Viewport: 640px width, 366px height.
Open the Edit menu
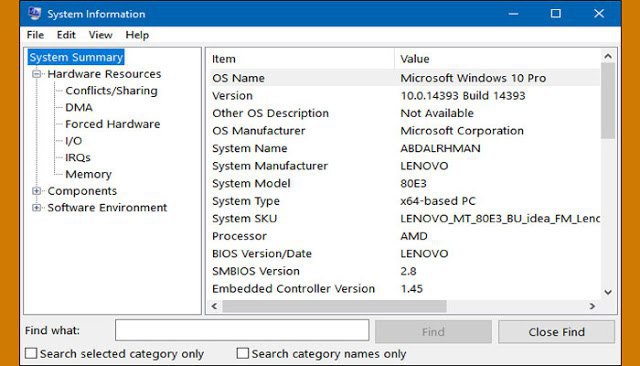coord(66,35)
